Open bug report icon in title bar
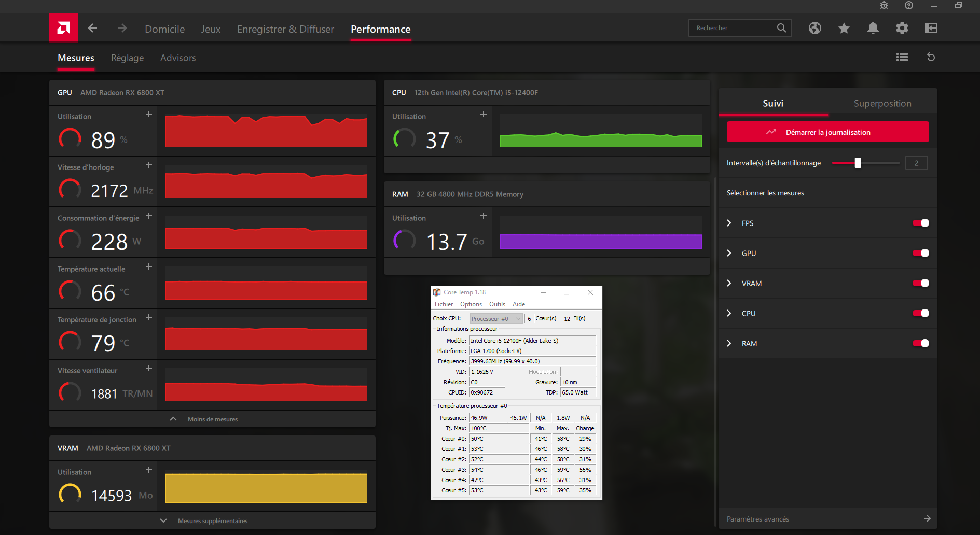Image resolution: width=980 pixels, height=535 pixels. [x=884, y=5]
